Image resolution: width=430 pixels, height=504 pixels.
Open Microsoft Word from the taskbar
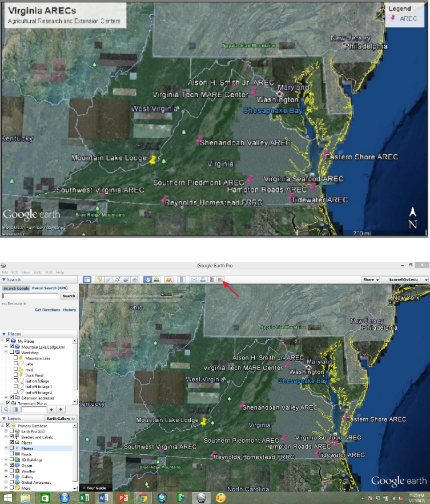coord(104,498)
